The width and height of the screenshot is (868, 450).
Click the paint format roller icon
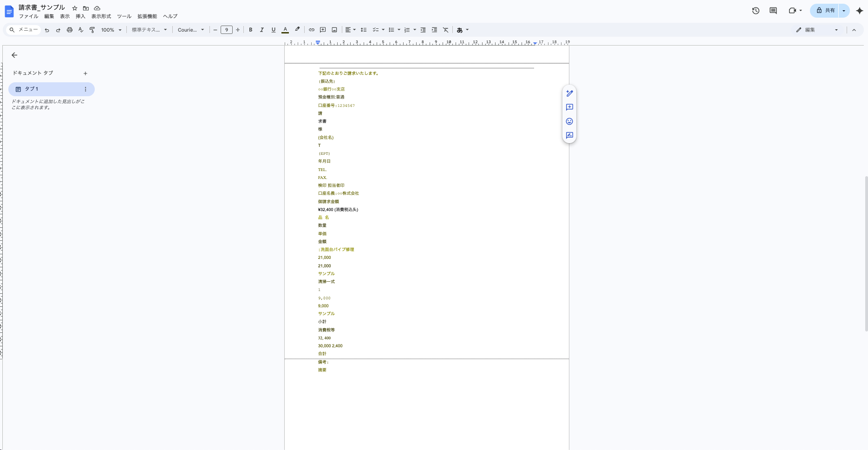click(92, 30)
